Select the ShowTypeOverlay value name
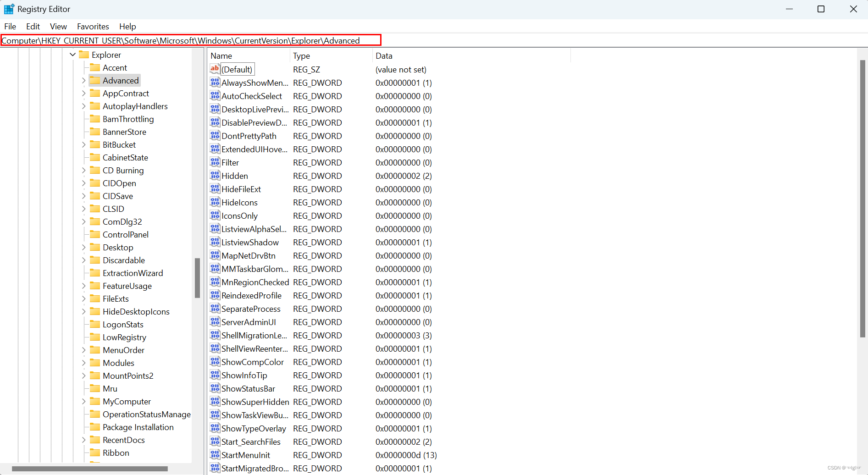This screenshot has width=868, height=475. point(254,428)
